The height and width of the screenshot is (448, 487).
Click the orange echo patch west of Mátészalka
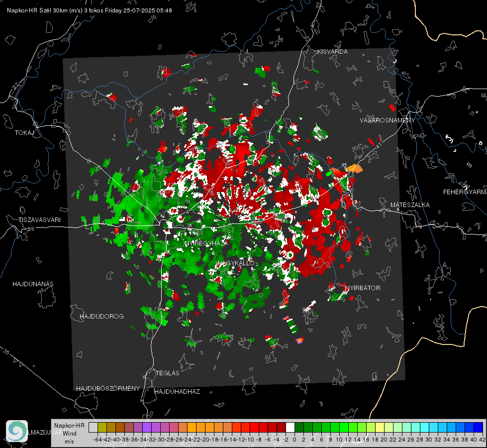point(354,169)
